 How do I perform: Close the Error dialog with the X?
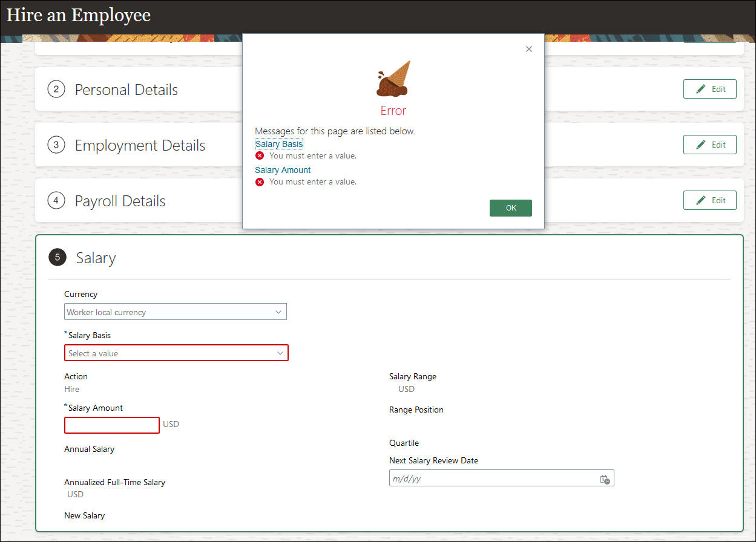click(x=529, y=49)
